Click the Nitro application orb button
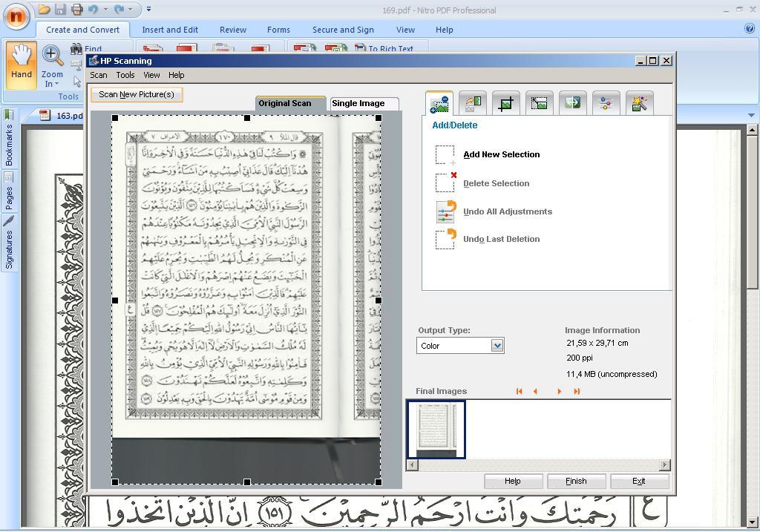Image resolution: width=760 pixels, height=532 pixels. [16, 16]
